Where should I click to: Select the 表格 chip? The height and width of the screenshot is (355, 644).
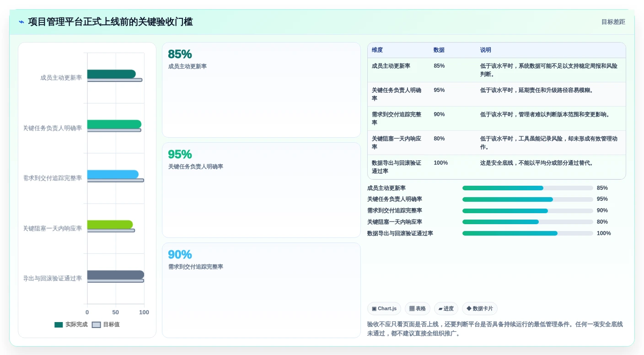point(418,309)
